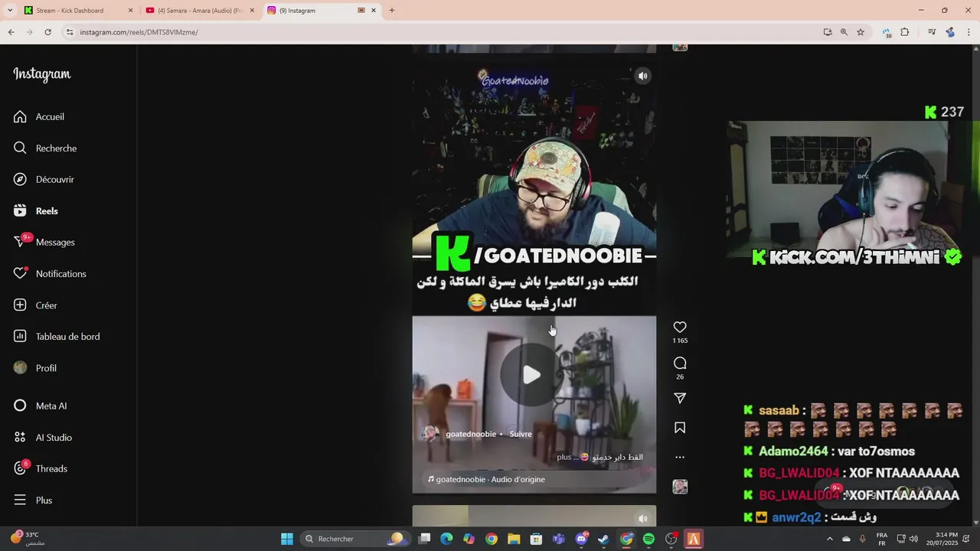Click the audio thumbnail below action icons
This screenshot has height=551, width=980.
[x=680, y=487]
